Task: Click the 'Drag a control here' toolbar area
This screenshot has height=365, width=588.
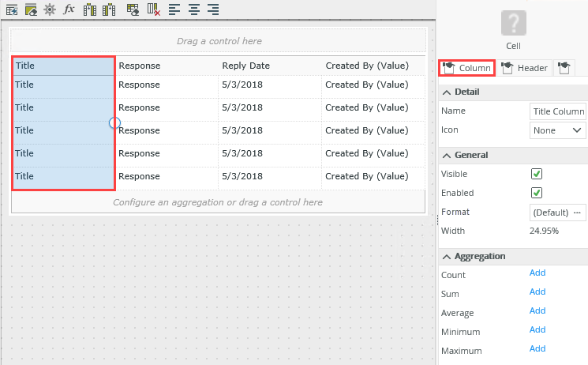Action: [219, 40]
